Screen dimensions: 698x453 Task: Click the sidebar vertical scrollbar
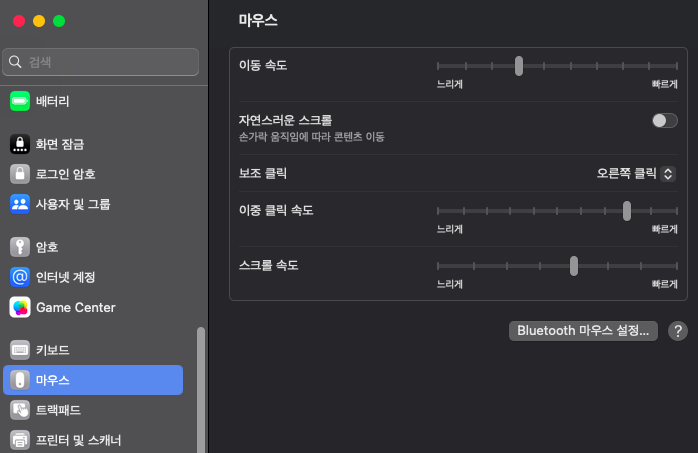click(201, 390)
